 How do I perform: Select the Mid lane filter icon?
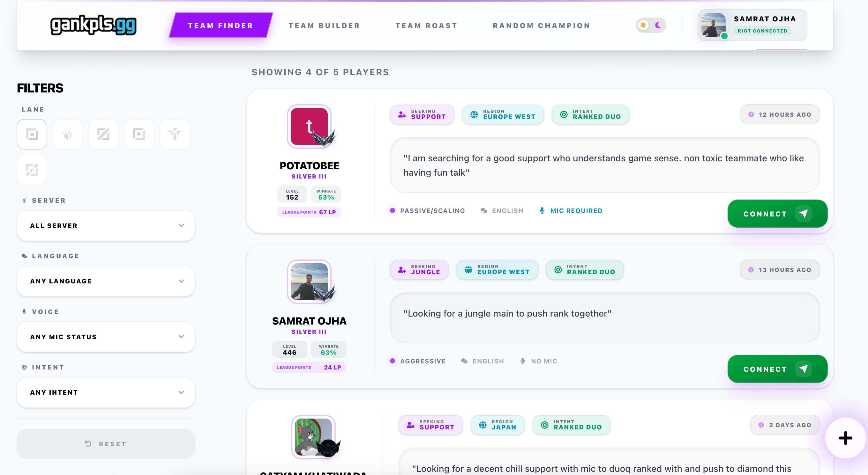(103, 134)
